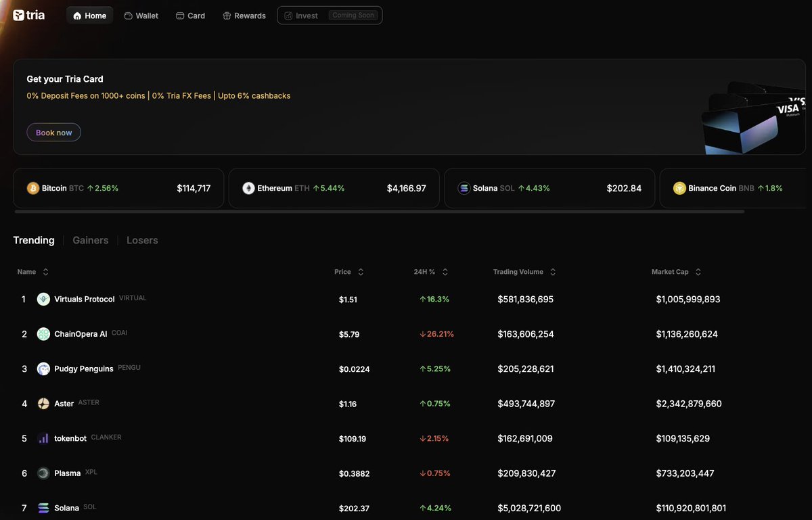Click the Book now button

click(53, 132)
